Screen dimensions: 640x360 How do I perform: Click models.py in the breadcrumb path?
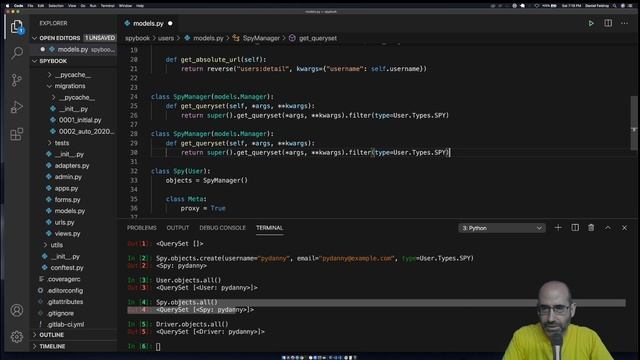(208, 38)
